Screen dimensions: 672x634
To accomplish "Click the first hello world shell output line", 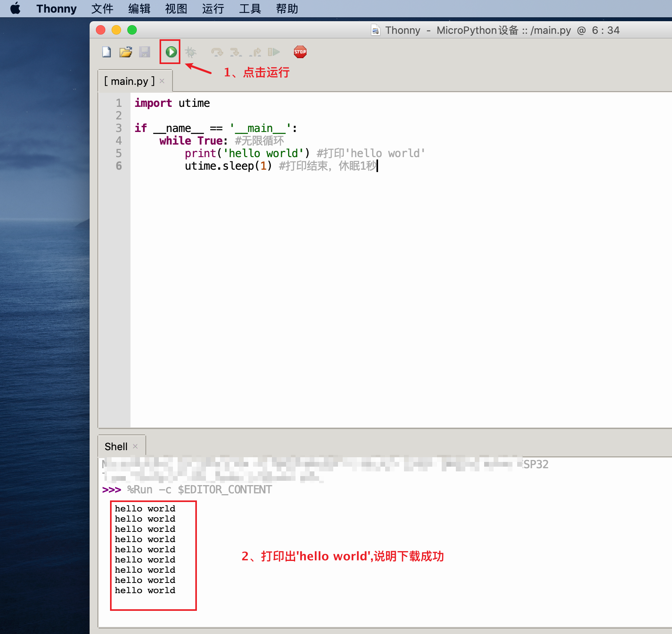I will click(145, 509).
